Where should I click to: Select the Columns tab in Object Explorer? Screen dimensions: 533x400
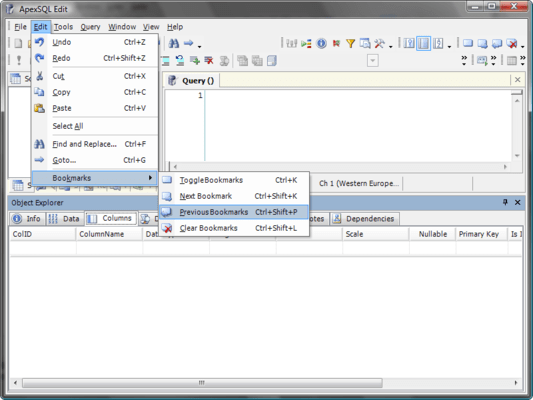point(111,218)
